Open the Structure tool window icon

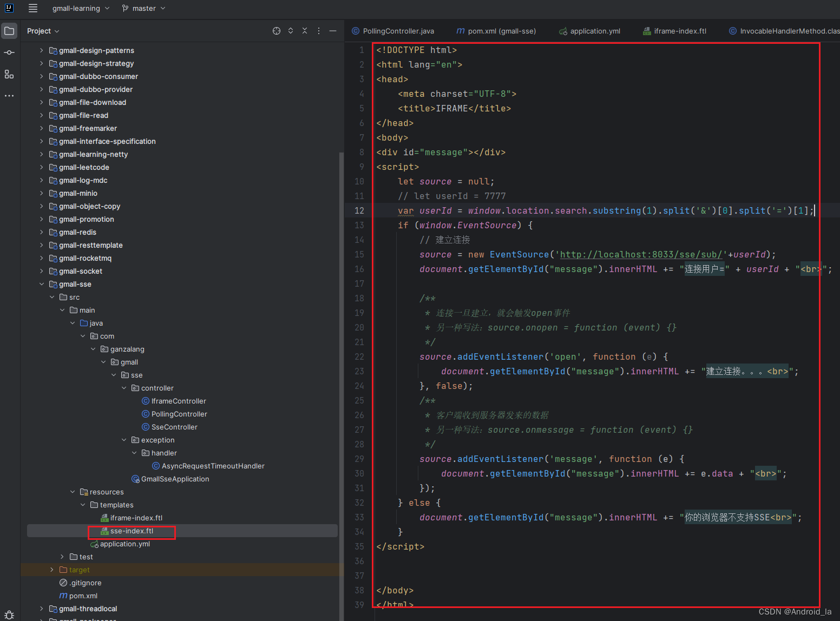[x=9, y=74]
